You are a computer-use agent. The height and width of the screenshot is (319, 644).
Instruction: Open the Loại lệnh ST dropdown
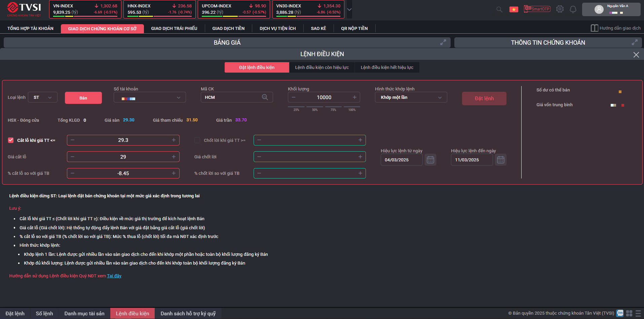pyautogui.click(x=43, y=97)
